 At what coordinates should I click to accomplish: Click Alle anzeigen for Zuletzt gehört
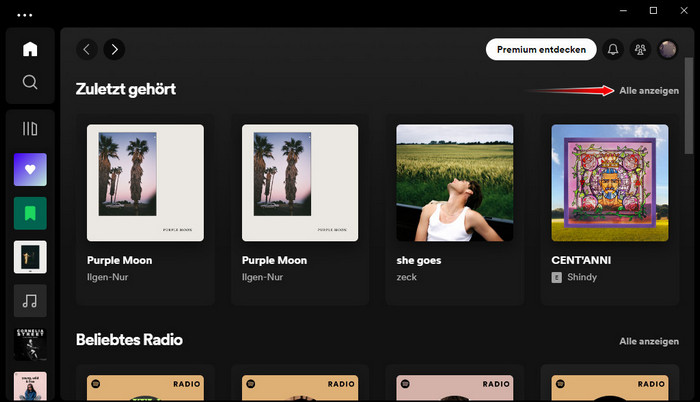(x=649, y=91)
